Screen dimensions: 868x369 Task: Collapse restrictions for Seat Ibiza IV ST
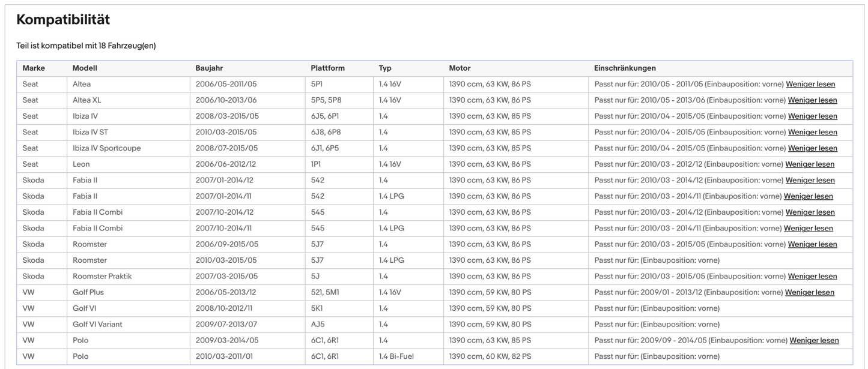(812, 133)
